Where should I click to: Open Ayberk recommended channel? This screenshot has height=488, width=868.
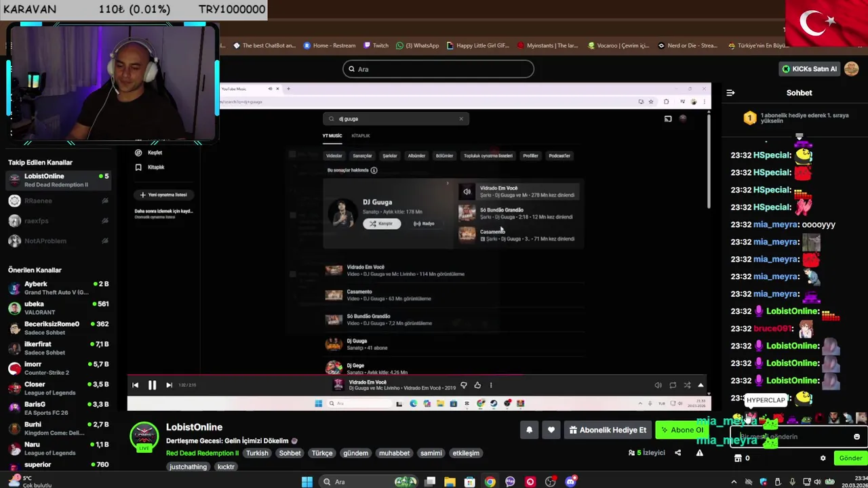[x=58, y=288]
